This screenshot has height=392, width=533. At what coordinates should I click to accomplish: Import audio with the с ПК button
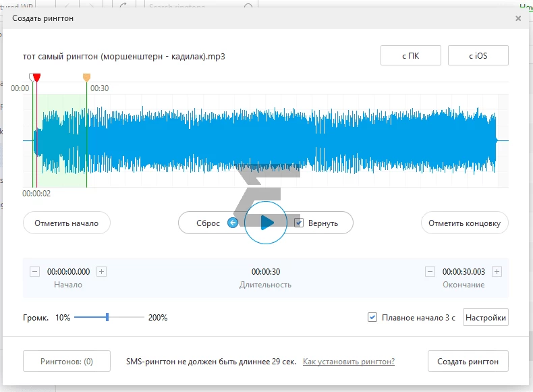[411, 55]
